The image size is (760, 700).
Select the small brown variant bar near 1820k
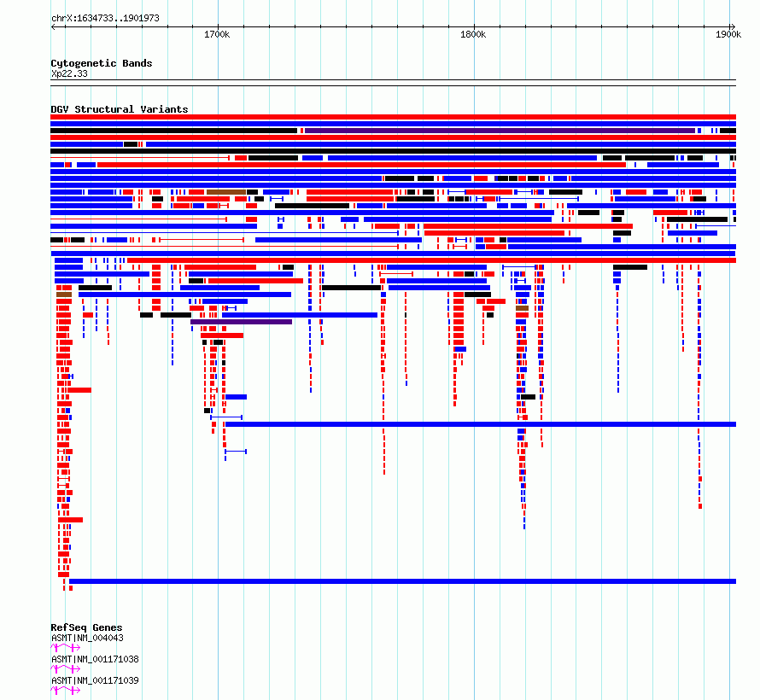coord(522,308)
